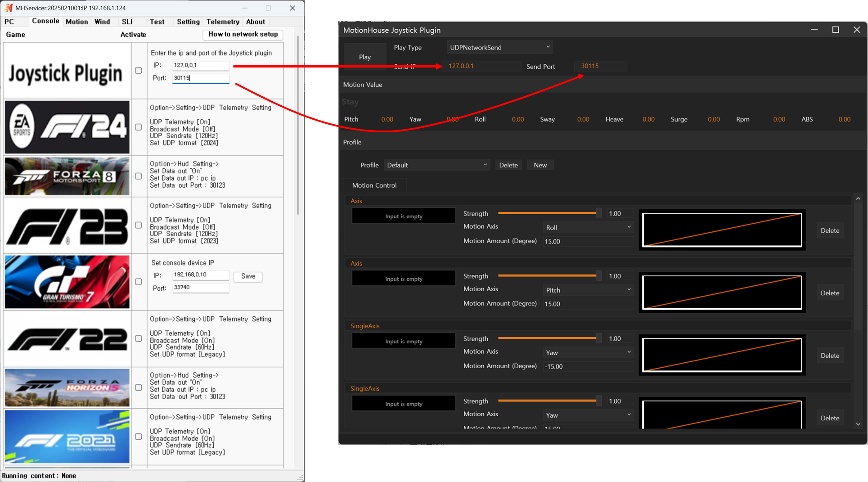Screen dimensions: 868x482
Task: Click Roll axis Input is empty box
Action: pyautogui.click(x=404, y=216)
